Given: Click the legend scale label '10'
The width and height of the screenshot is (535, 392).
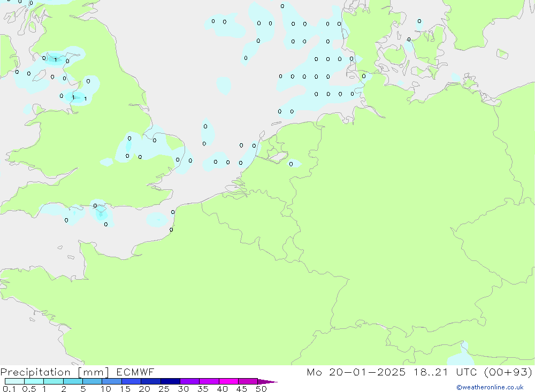Looking at the screenshot, I should pyautogui.click(x=106, y=389).
